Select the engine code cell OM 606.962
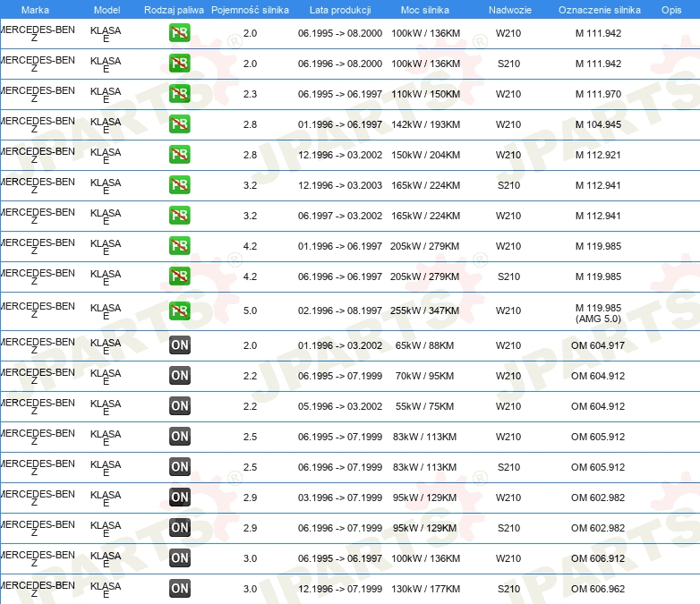Image resolution: width=700 pixels, height=604 pixels. tap(598, 589)
